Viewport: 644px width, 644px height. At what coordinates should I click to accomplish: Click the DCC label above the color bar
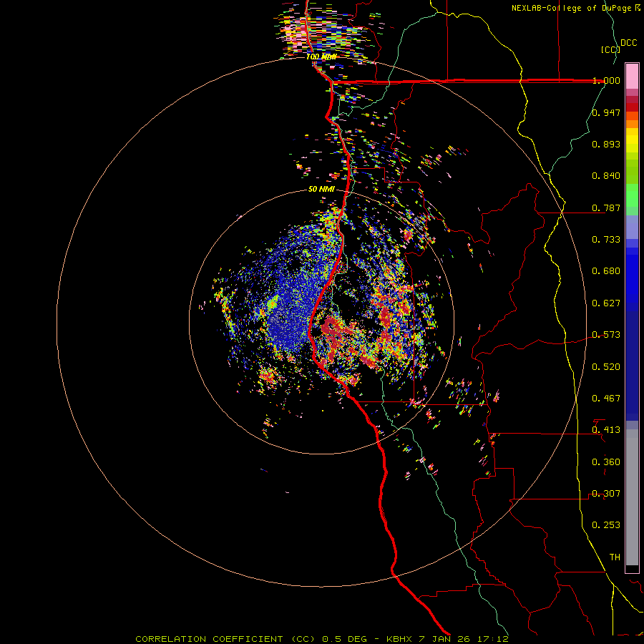pos(629,43)
